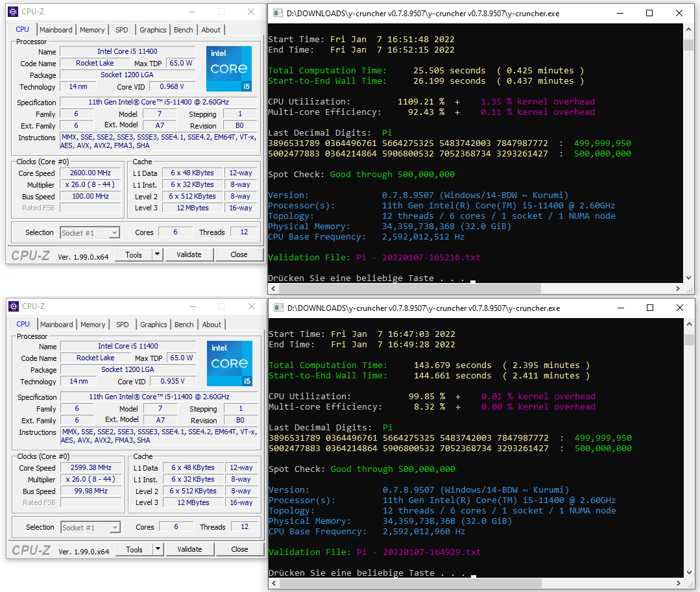The image size is (700, 592).
Task: Click horizontal scrollbar thumb in lower y-cruncher console
Action: [410, 584]
